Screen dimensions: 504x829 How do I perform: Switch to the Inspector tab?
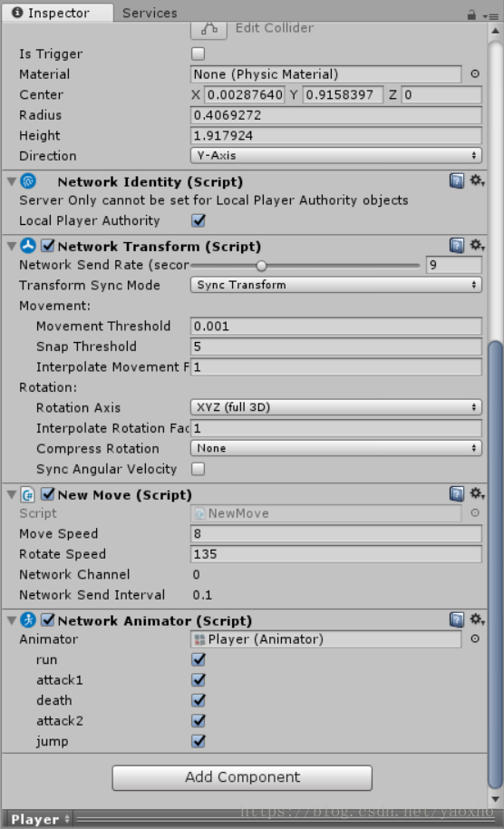coord(57,13)
